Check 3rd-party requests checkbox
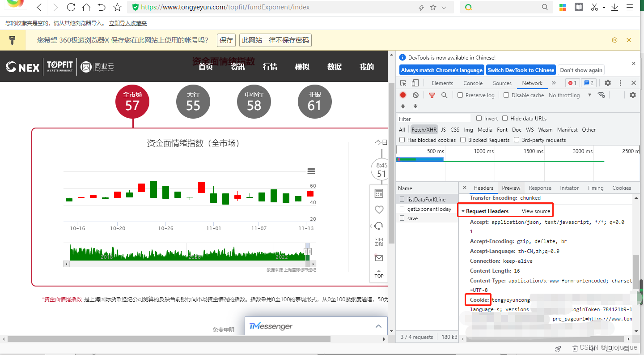This screenshot has width=644, height=355. 517,140
